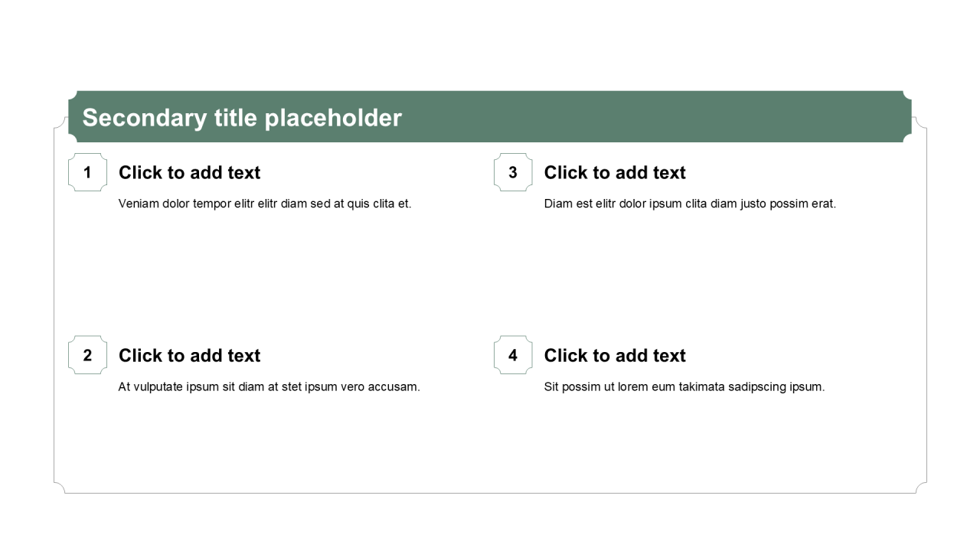Image resolution: width=980 pixels, height=551 pixels.
Task: Click the "Diam est elitr dolor" body text
Action: [x=690, y=204]
